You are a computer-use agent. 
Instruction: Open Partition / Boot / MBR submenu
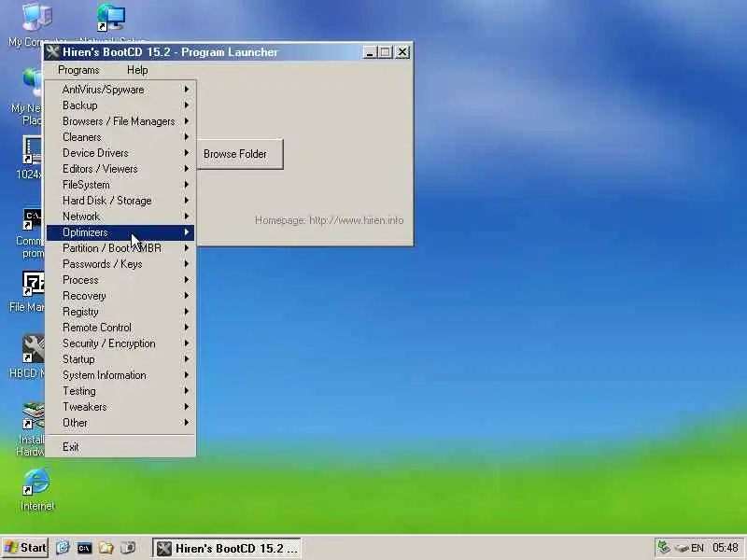coord(120,248)
